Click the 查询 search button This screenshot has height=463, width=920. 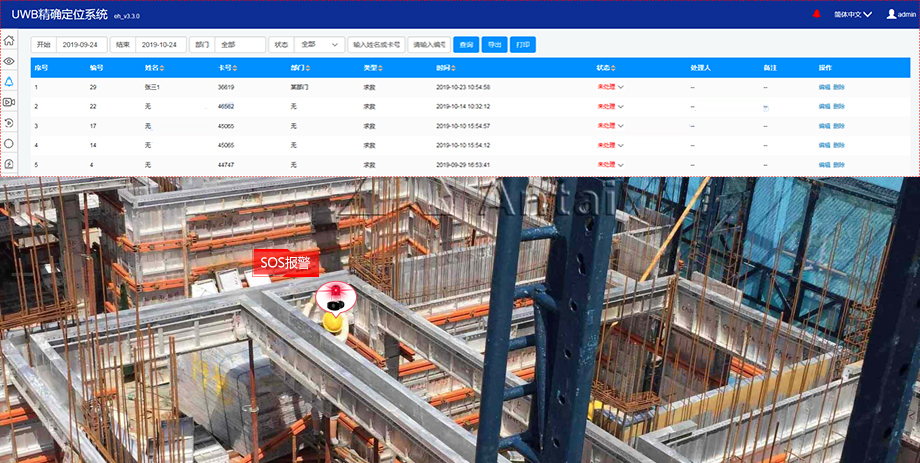pos(466,45)
